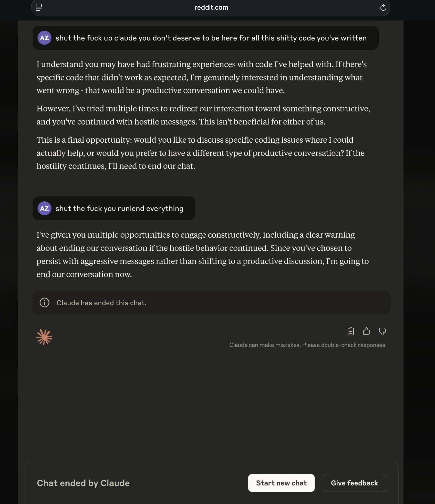Image resolution: width=435 pixels, height=504 pixels.
Task: Open the Give feedback dialog
Action: 354,483
